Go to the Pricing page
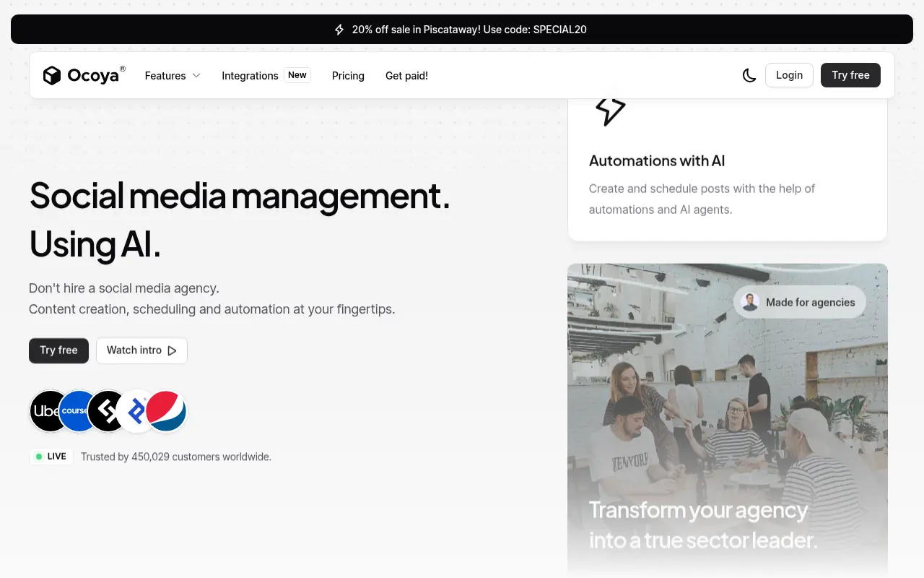This screenshot has height=578, width=924. [x=348, y=76]
